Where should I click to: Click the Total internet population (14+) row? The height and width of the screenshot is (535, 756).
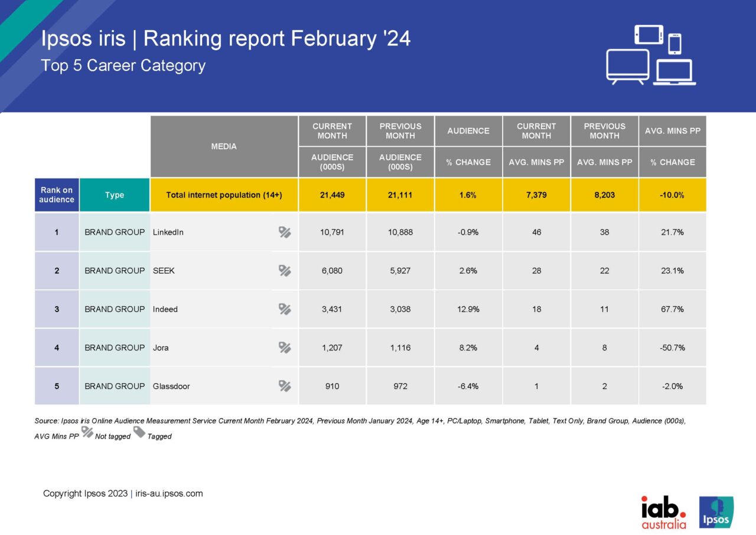pyautogui.click(x=224, y=194)
